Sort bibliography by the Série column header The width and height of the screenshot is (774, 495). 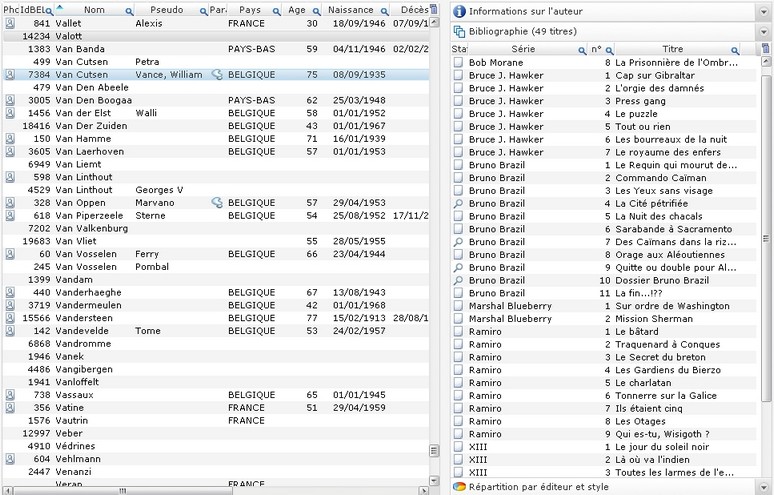tap(523, 49)
